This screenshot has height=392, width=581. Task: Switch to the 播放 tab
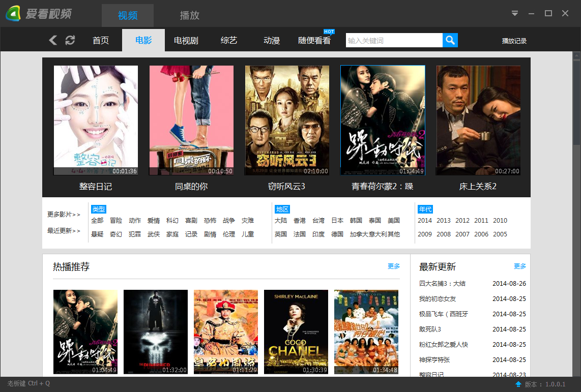click(x=189, y=15)
